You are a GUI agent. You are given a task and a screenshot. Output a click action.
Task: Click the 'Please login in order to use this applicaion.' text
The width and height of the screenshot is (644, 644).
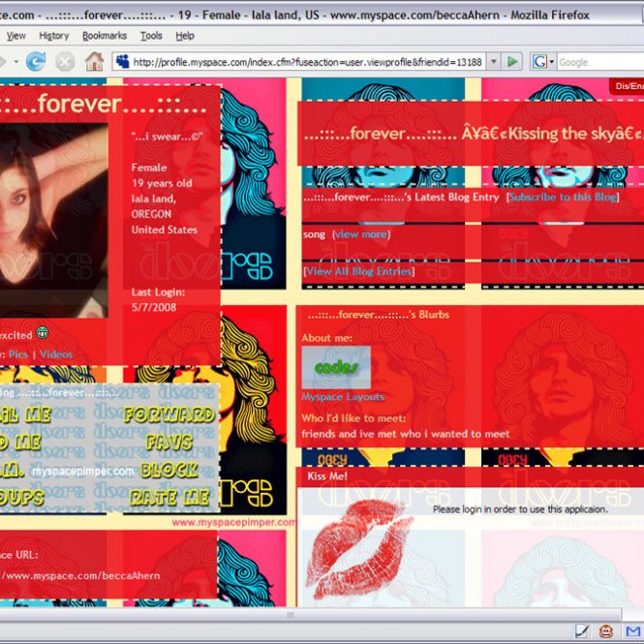pos(520,509)
